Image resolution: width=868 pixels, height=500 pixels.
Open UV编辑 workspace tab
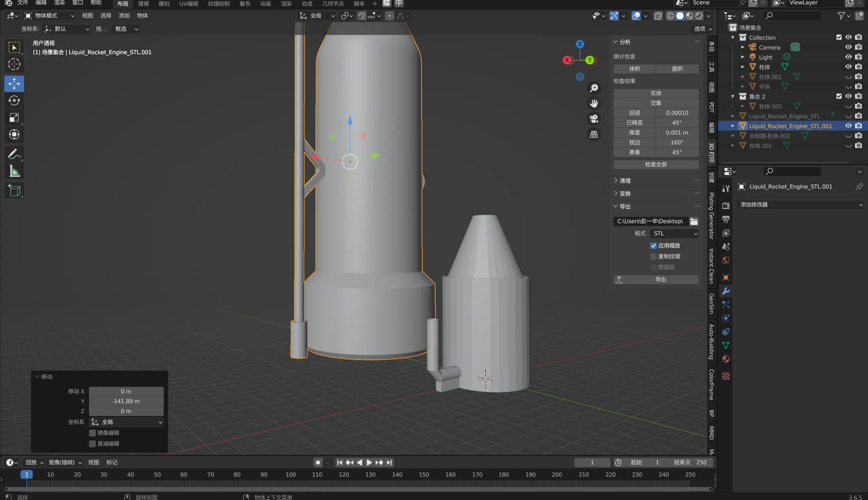[x=189, y=4]
